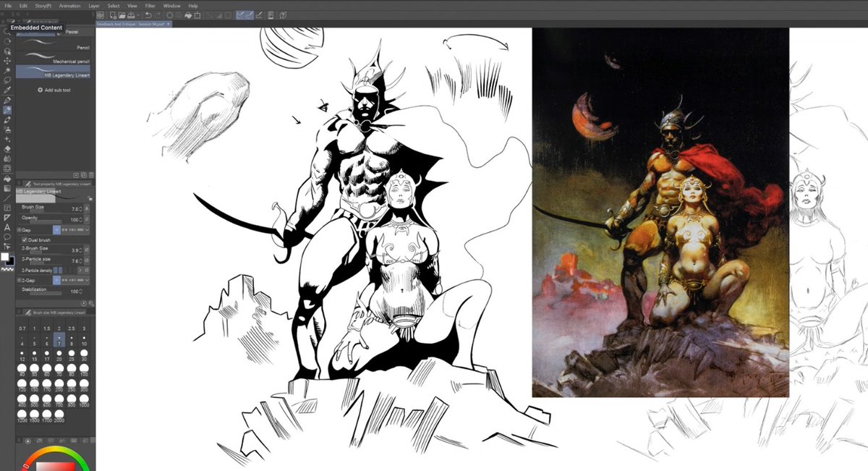The width and height of the screenshot is (868, 471).
Task: Click the Opacity slider bar
Action: click(46, 222)
